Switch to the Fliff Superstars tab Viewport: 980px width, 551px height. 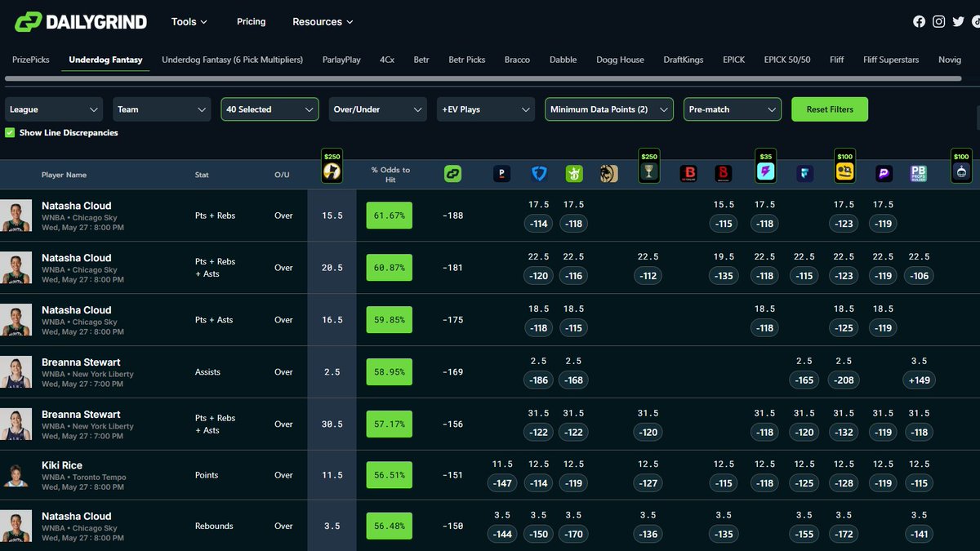891,60
